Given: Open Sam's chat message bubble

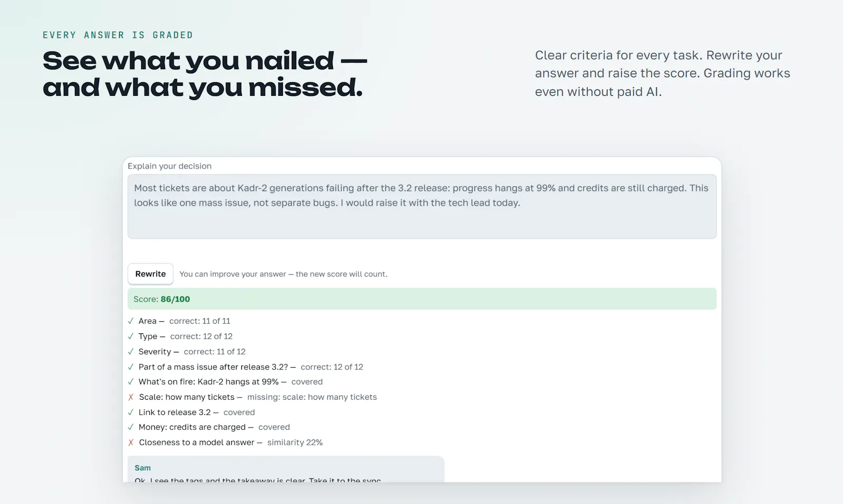Looking at the screenshot, I should tap(286, 469).
